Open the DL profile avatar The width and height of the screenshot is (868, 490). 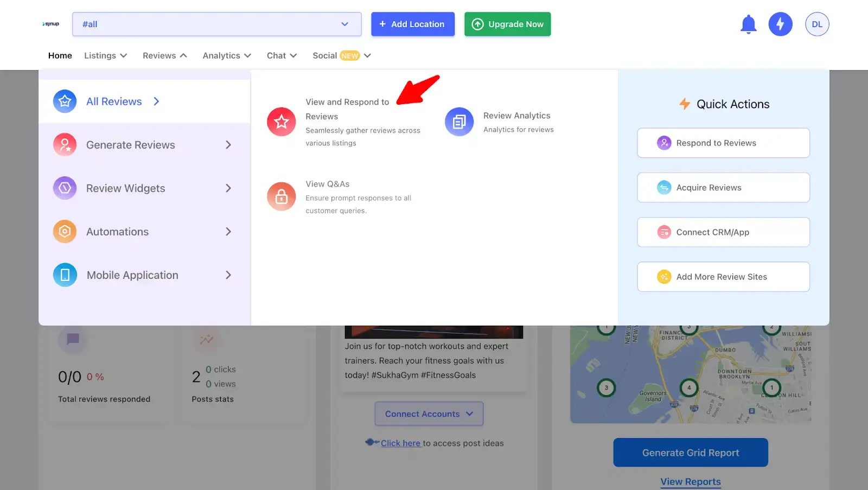click(x=817, y=24)
